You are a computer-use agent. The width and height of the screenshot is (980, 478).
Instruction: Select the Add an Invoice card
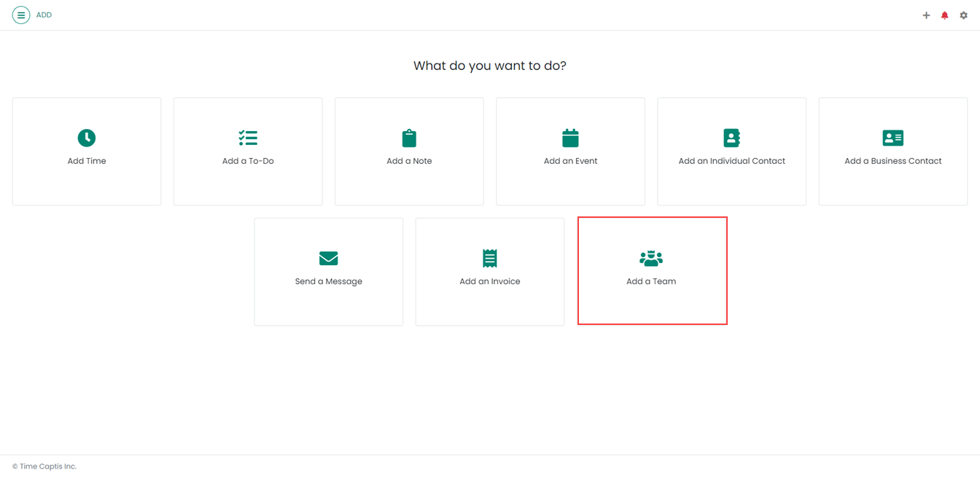tap(489, 271)
